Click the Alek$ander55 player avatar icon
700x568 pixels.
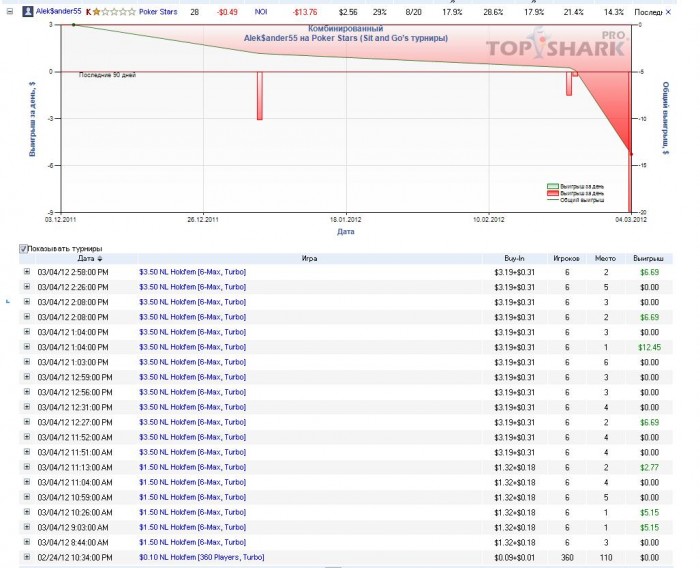coord(28,12)
